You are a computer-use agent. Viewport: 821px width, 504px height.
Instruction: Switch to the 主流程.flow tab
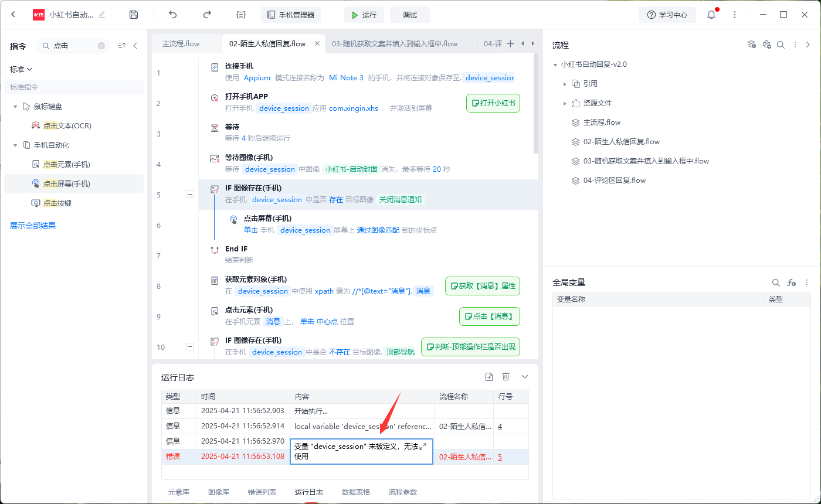click(x=181, y=44)
